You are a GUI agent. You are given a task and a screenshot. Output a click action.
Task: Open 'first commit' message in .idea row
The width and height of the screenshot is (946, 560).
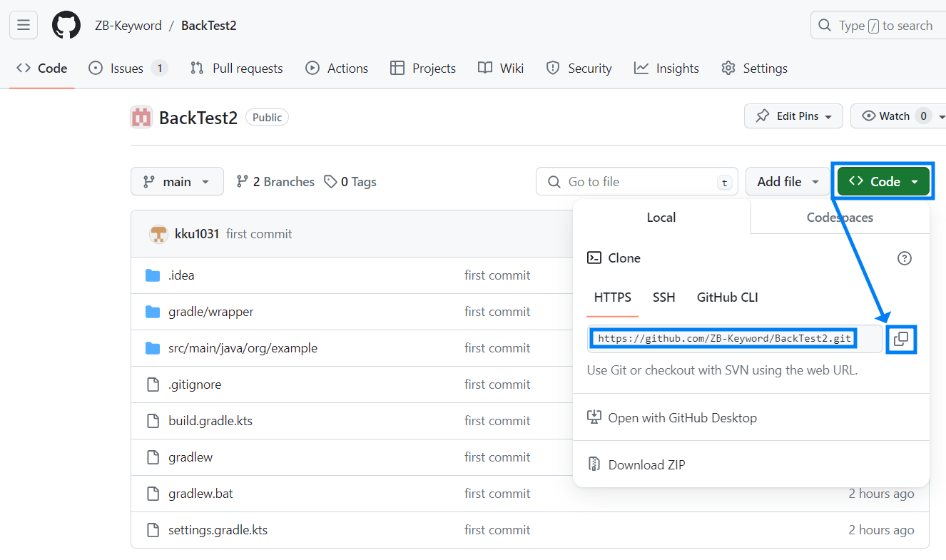click(x=497, y=275)
